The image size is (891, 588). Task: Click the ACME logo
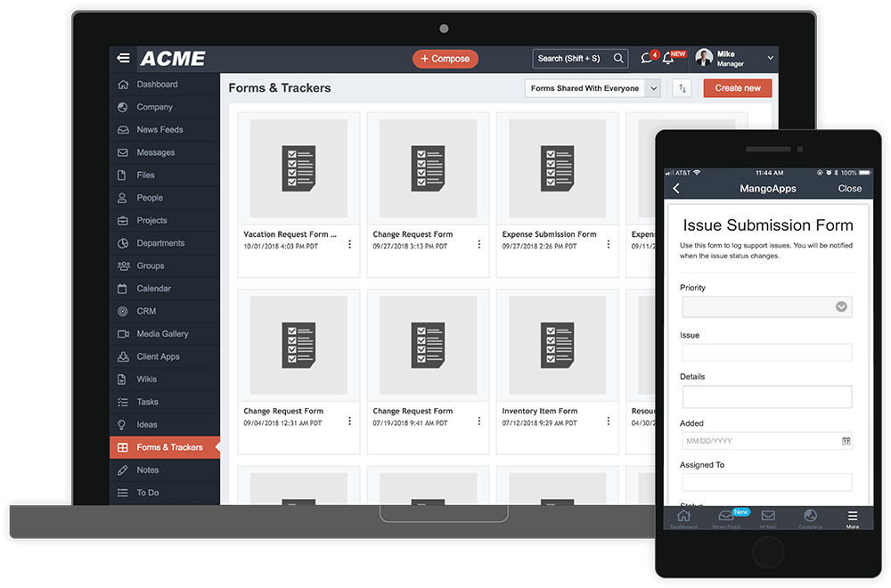click(x=173, y=59)
